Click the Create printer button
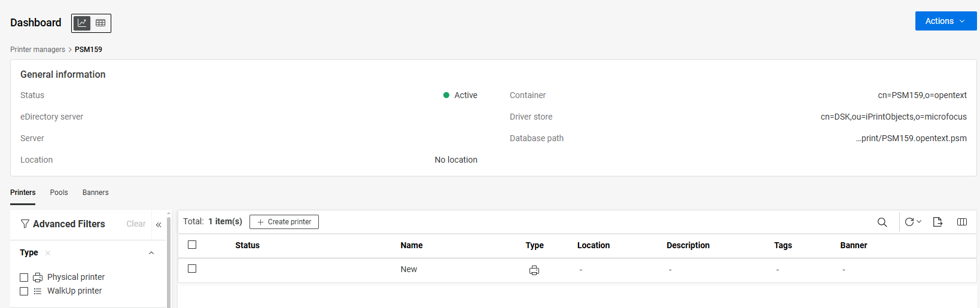 point(284,222)
